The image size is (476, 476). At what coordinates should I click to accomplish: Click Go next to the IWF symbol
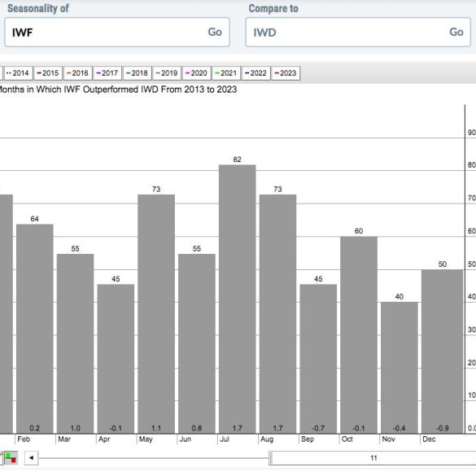tap(215, 33)
